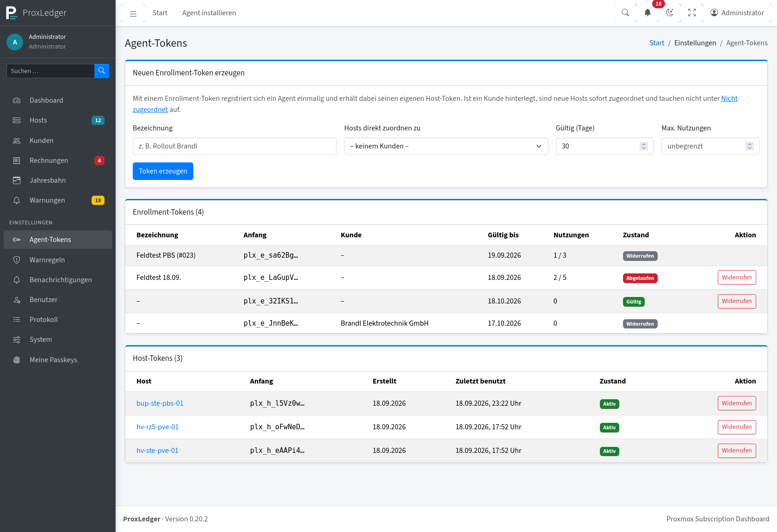
Task: Click the ProxLedger logo icon
Action: [x=11, y=13]
